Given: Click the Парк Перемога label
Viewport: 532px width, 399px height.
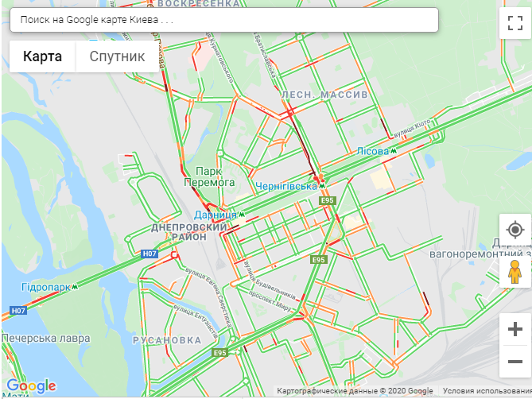Looking at the screenshot, I should pyautogui.click(x=209, y=176).
